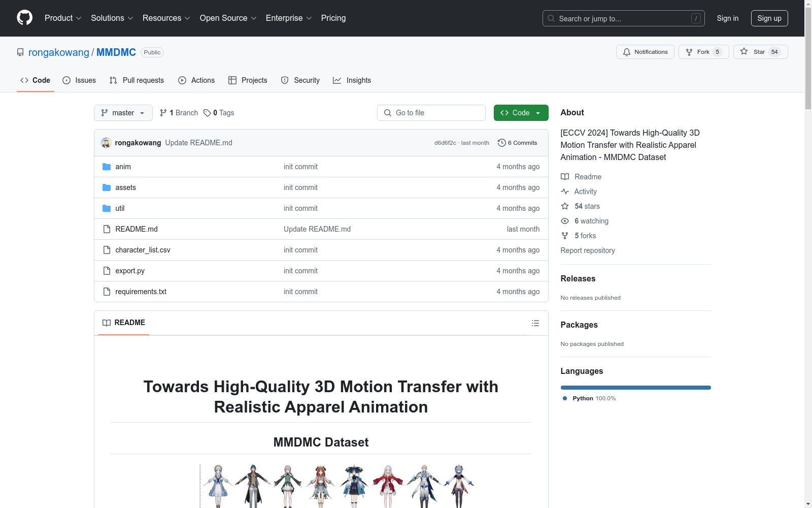Click the book icon in README tab

point(107,323)
